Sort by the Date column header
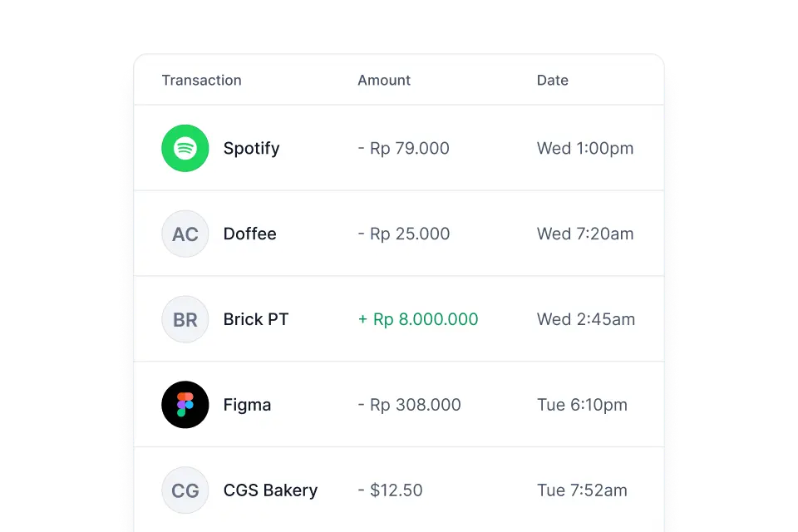The height and width of the screenshot is (532, 798). click(552, 80)
